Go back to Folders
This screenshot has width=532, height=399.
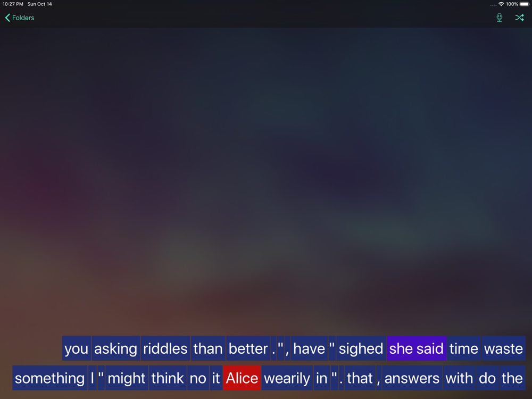pyautogui.click(x=20, y=18)
